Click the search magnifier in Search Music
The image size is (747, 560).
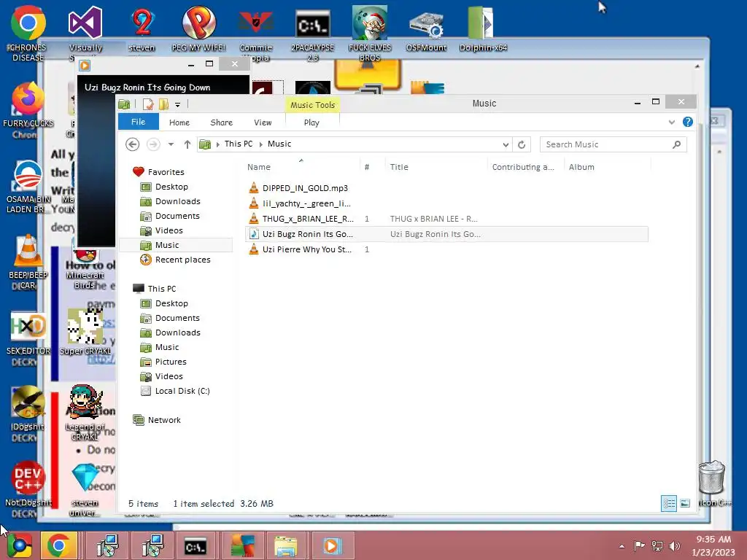point(676,144)
